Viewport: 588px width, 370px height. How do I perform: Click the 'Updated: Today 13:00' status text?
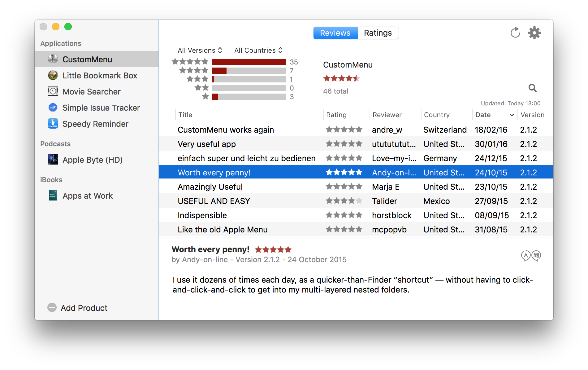pyautogui.click(x=511, y=103)
